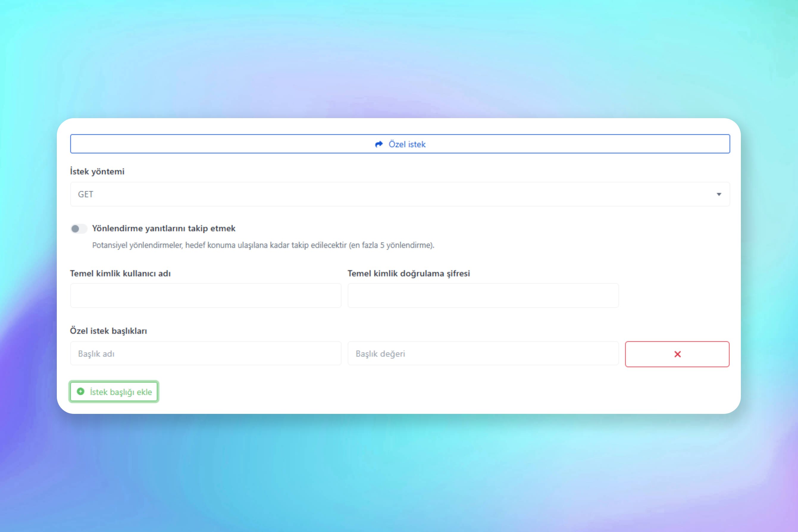Focus the Temel kimlik kullanıcı adı input

click(x=206, y=295)
